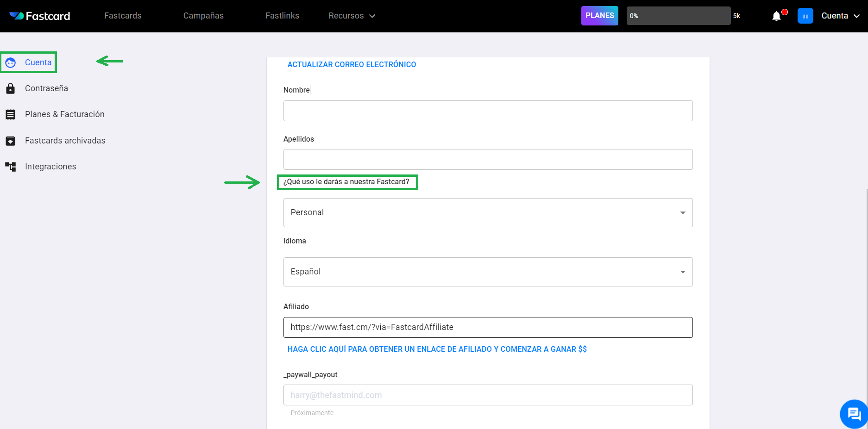Expand the Cuenta menu in the header
Viewport: 868px width, 429px height.
click(841, 16)
